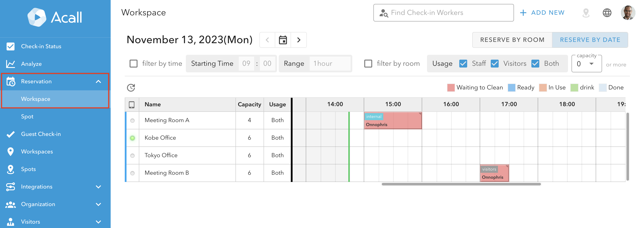Click the Organization people icon
644x228 pixels.
click(x=11, y=204)
